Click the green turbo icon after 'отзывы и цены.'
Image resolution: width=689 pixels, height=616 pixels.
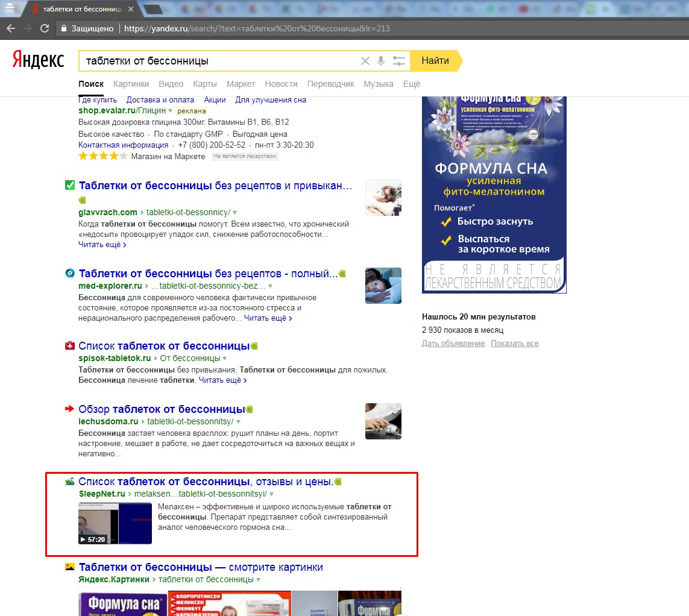point(338,482)
